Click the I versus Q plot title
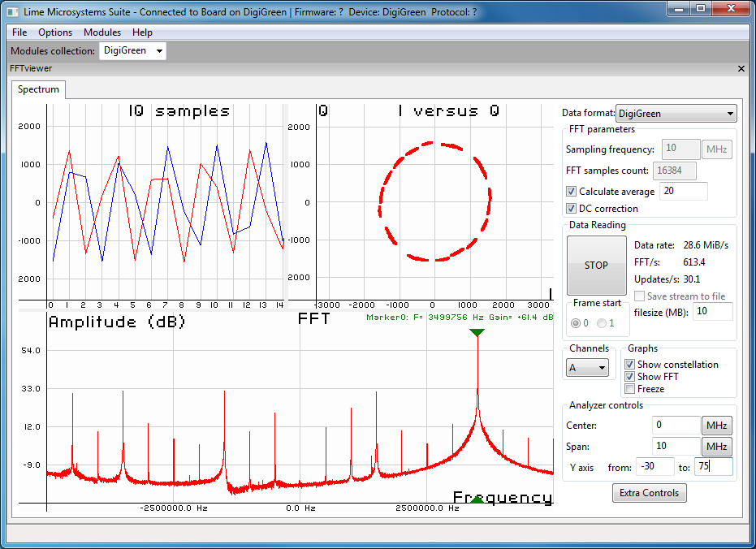Image resolution: width=756 pixels, height=549 pixels. [x=448, y=111]
